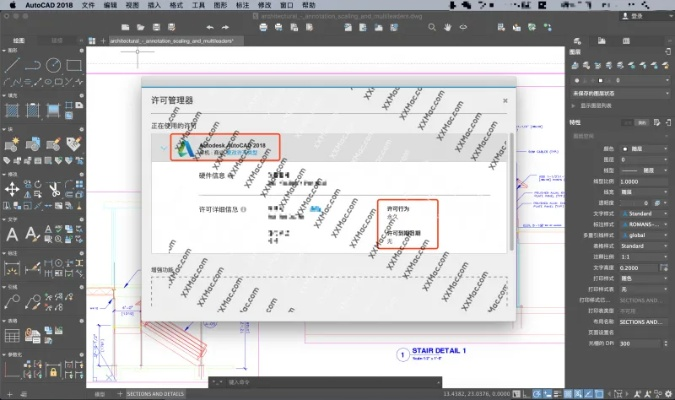Click the 更改许可类型 link

coord(219,153)
